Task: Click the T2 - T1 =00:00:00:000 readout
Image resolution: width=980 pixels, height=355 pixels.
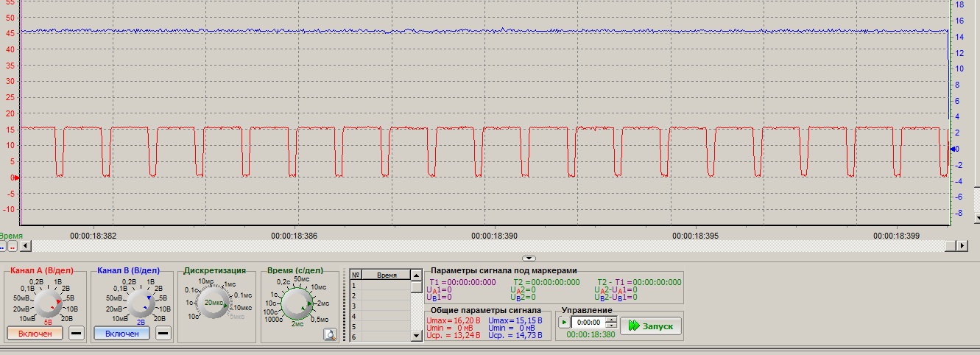Action: click(x=639, y=282)
